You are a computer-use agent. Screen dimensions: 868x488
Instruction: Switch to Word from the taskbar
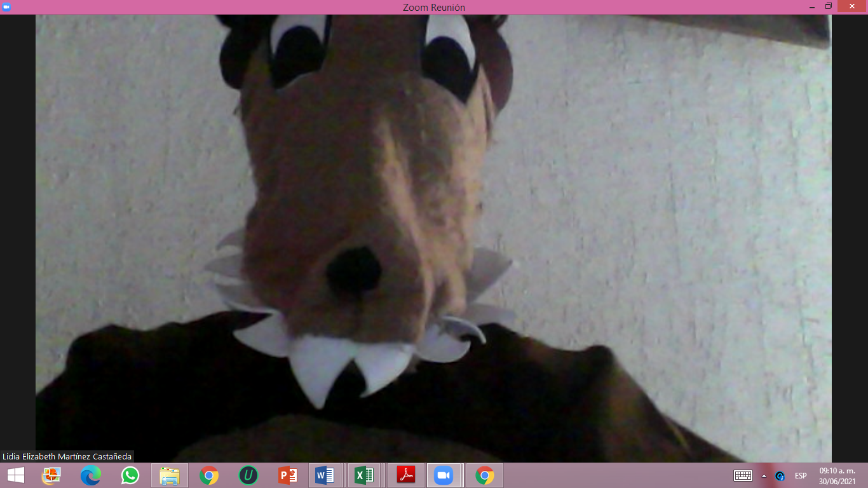325,475
